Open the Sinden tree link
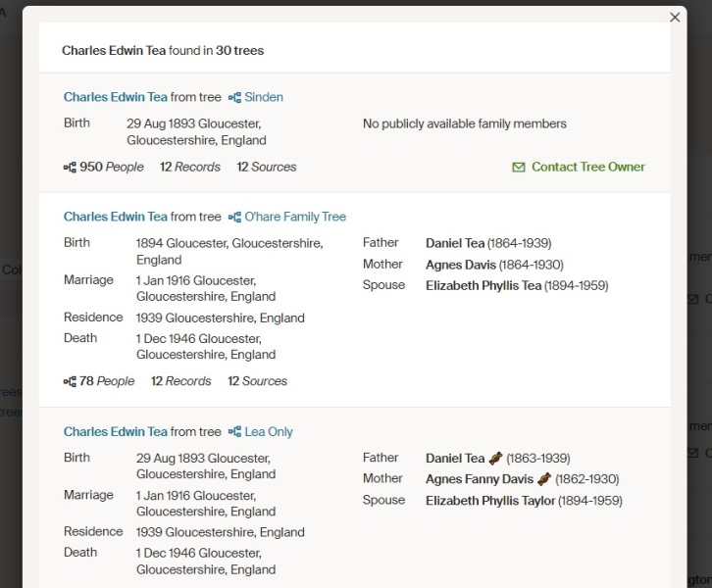Viewport: 712px width, 588px height. [264, 97]
